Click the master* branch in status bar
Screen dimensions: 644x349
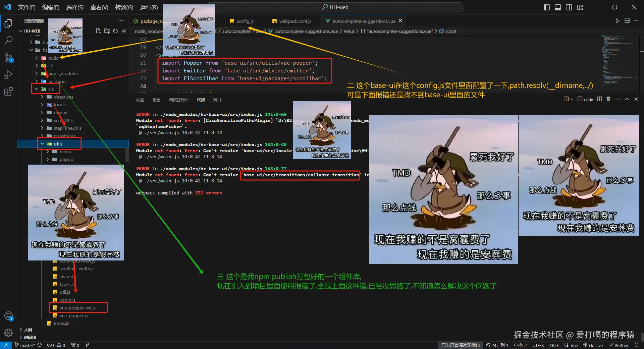pyautogui.click(x=26, y=345)
